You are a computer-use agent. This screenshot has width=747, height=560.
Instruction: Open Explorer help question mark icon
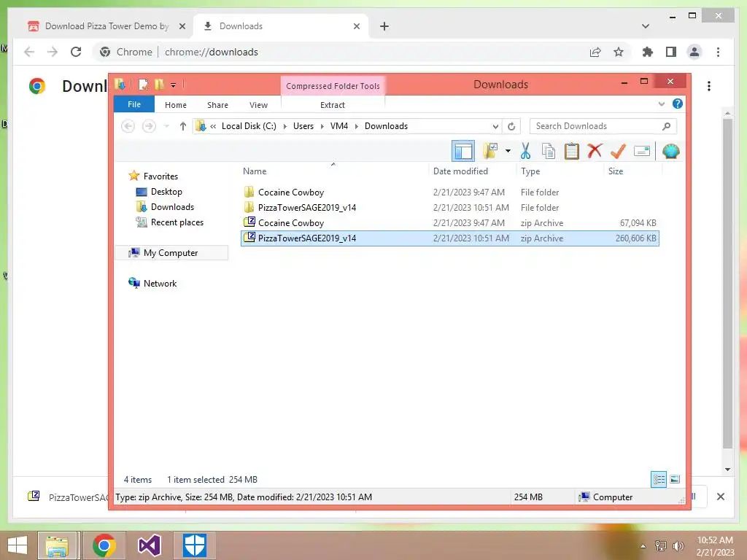point(677,104)
